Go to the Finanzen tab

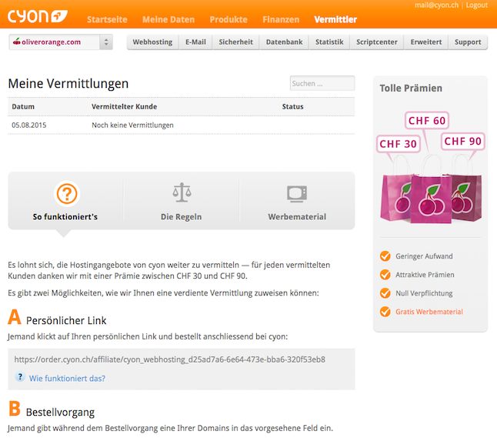[281, 20]
